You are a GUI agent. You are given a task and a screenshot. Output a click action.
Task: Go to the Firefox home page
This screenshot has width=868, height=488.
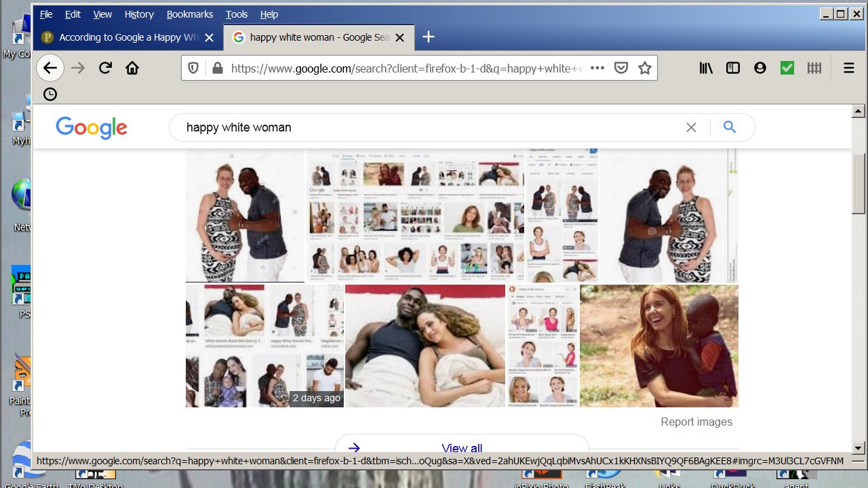(x=132, y=68)
